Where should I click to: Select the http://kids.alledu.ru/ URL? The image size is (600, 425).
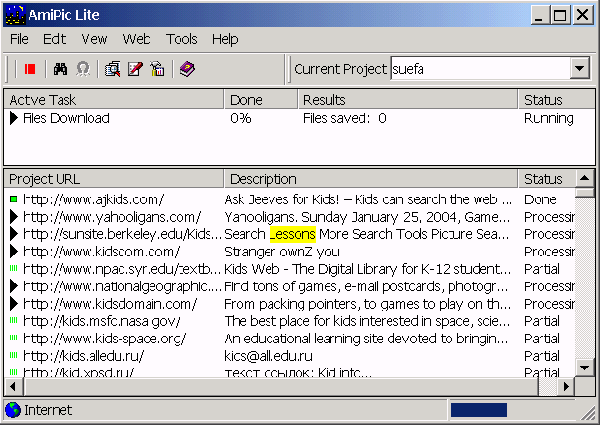[x=83, y=356]
